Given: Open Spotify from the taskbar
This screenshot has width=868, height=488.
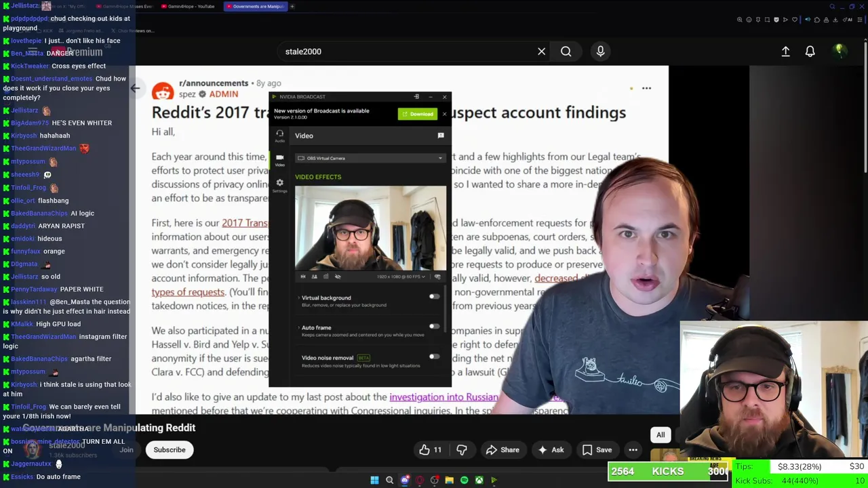Looking at the screenshot, I should tap(464, 480).
